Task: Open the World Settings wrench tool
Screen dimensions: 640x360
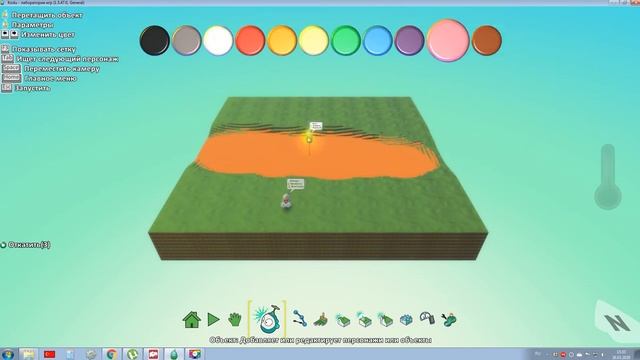Action: 449,320
